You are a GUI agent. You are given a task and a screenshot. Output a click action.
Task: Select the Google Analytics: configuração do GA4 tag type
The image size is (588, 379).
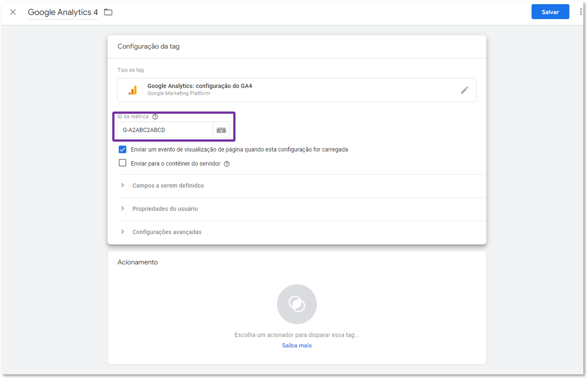297,90
